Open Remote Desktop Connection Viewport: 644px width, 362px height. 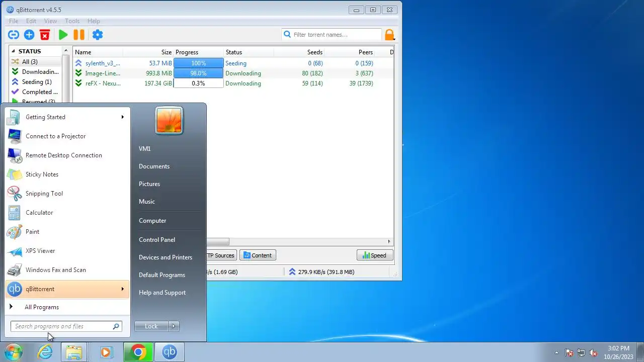67,155
